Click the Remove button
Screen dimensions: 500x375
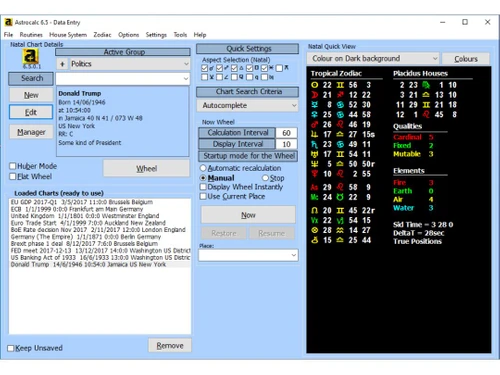pos(170,346)
